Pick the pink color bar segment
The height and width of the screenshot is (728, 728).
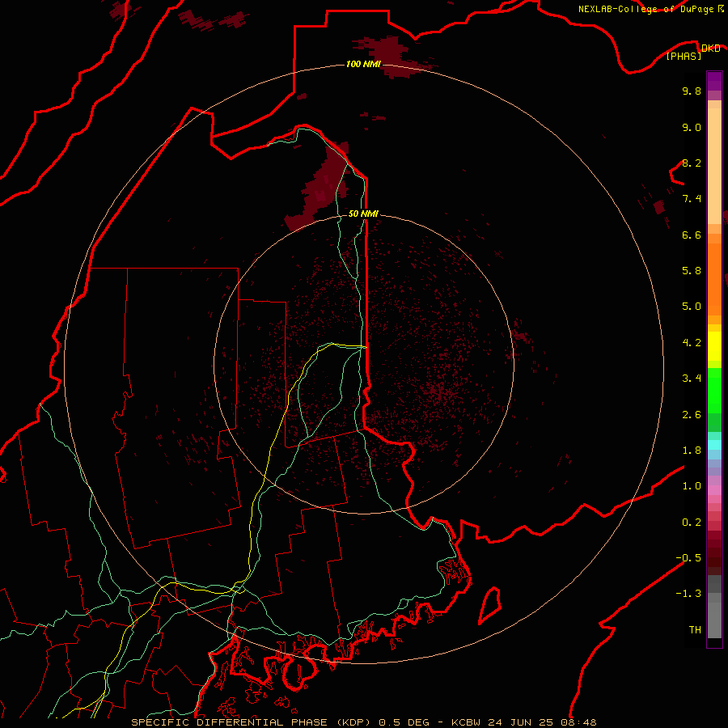coord(714,490)
